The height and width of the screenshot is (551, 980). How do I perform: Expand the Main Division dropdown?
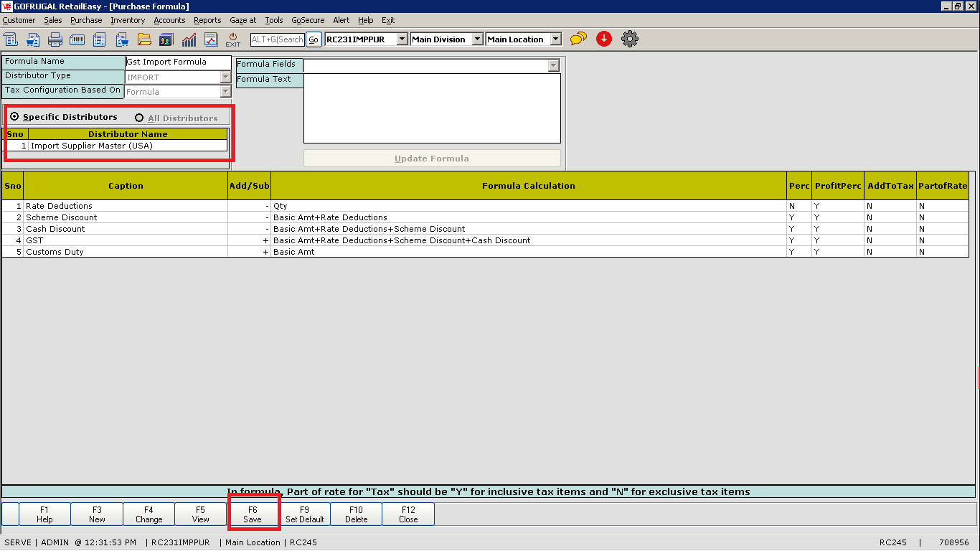[x=478, y=39]
